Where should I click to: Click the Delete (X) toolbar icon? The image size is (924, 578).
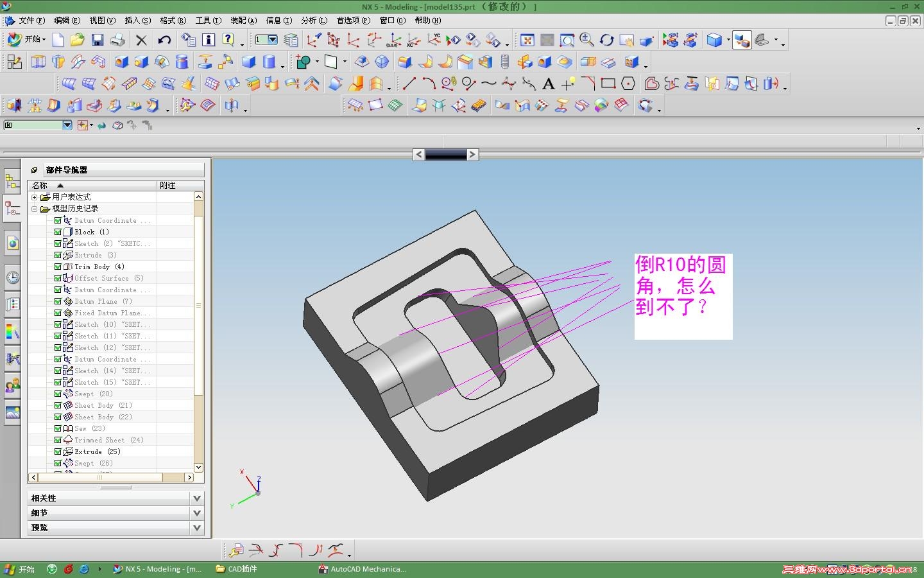[141, 40]
